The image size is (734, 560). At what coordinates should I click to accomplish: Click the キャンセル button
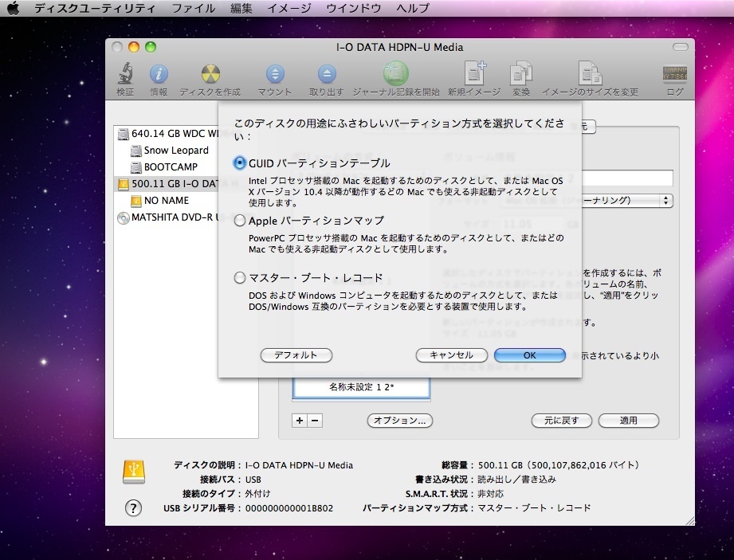(x=451, y=355)
